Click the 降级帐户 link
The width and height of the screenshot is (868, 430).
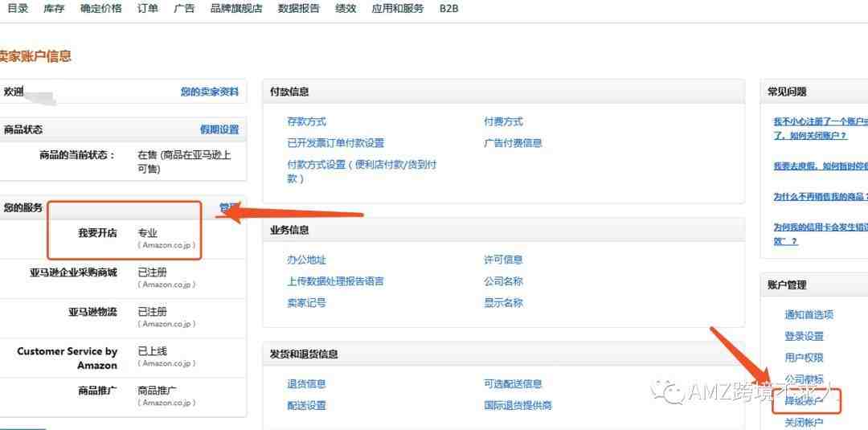pyautogui.click(x=804, y=401)
